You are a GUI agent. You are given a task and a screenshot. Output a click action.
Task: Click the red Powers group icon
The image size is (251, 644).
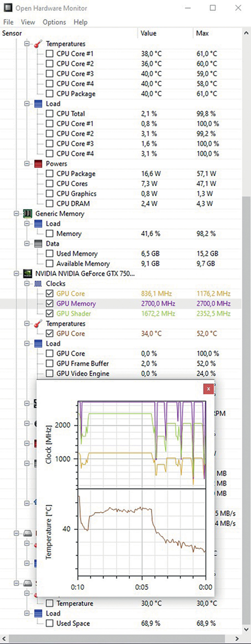[x=38, y=164]
